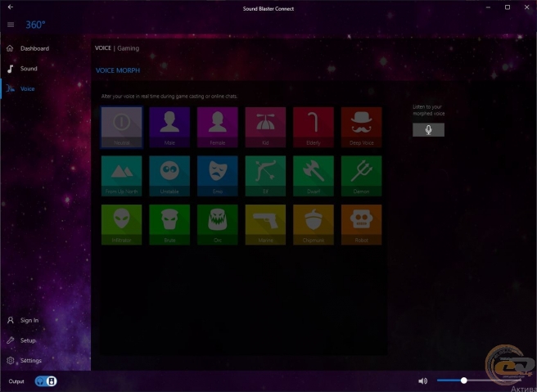Apply the Deep Voice morph
This screenshot has width=537, height=392.
(x=361, y=127)
